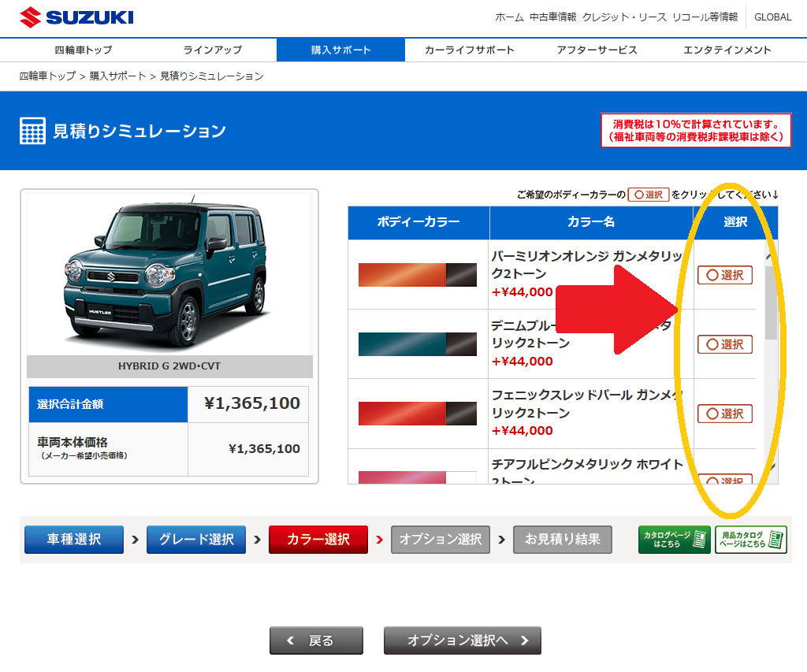This screenshot has width=807, height=672.
Task: Open the 中古車情報 link
Action: point(552,17)
